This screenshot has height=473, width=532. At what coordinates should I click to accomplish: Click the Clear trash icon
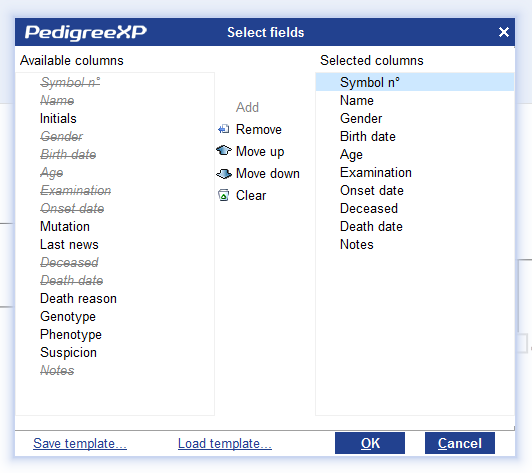224,195
